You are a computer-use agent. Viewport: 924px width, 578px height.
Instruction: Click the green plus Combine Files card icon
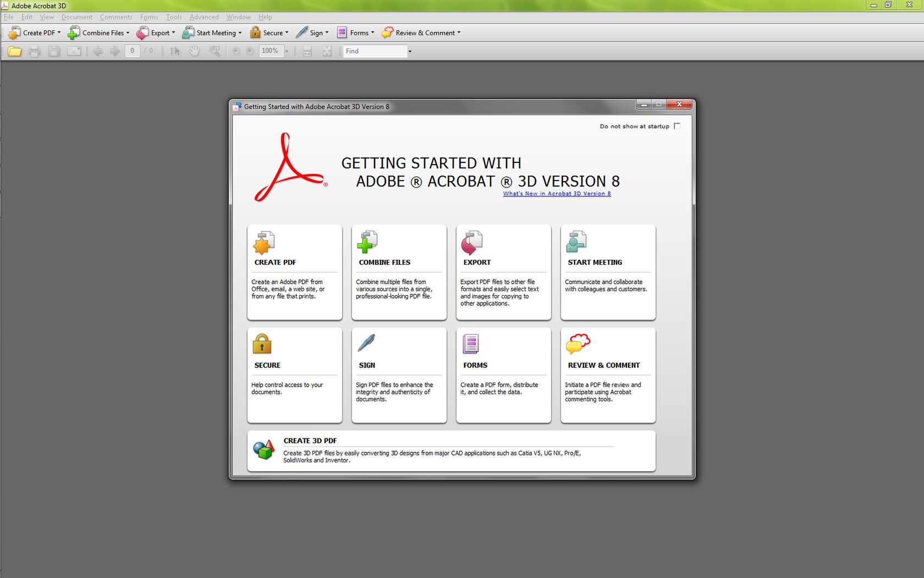[x=367, y=242]
